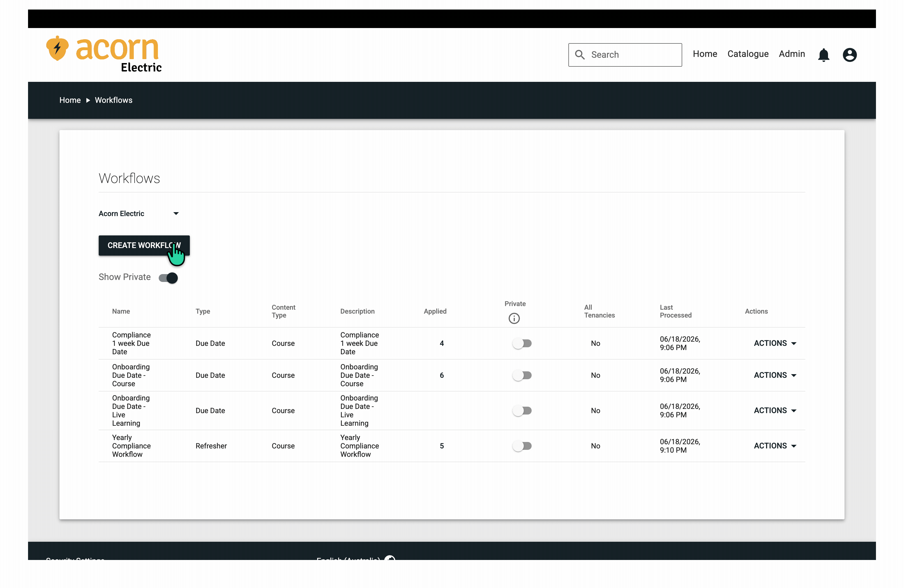Toggle Private for Compliance 1 week Due Date
904x588 pixels.
522,343
